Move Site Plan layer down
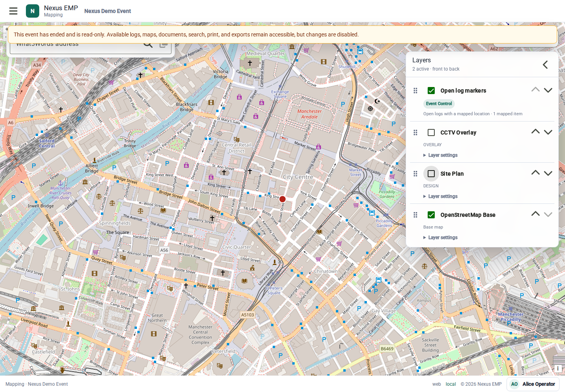The height and width of the screenshot is (392, 565). tap(548, 173)
